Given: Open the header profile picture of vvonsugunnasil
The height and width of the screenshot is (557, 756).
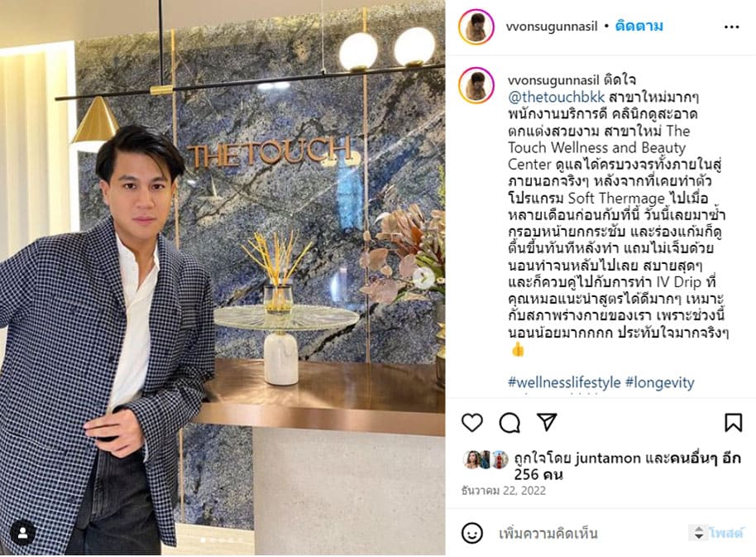Looking at the screenshot, I should 476,26.
